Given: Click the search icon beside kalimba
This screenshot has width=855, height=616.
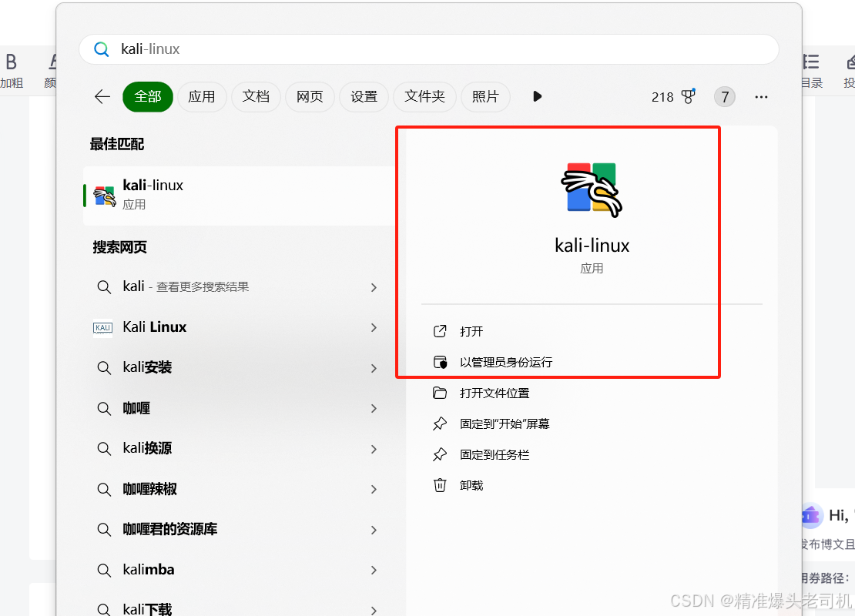Looking at the screenshot, I should click(x=104, y=571).
